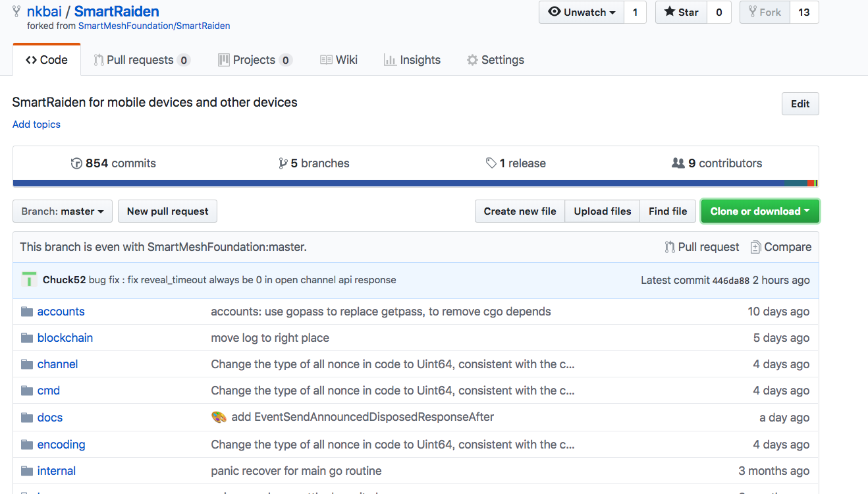
Task: Open the nkbai user profile link
Action: (44, 11)
